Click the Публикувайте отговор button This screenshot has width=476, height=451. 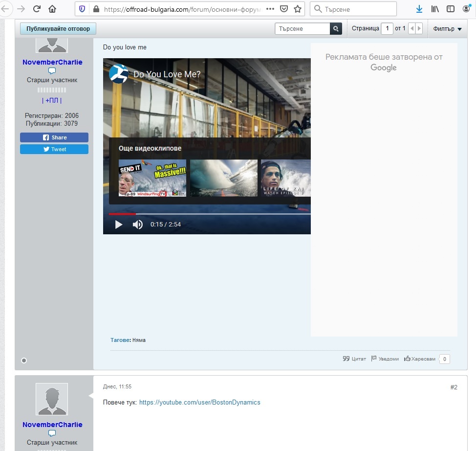tap(58, 29)
